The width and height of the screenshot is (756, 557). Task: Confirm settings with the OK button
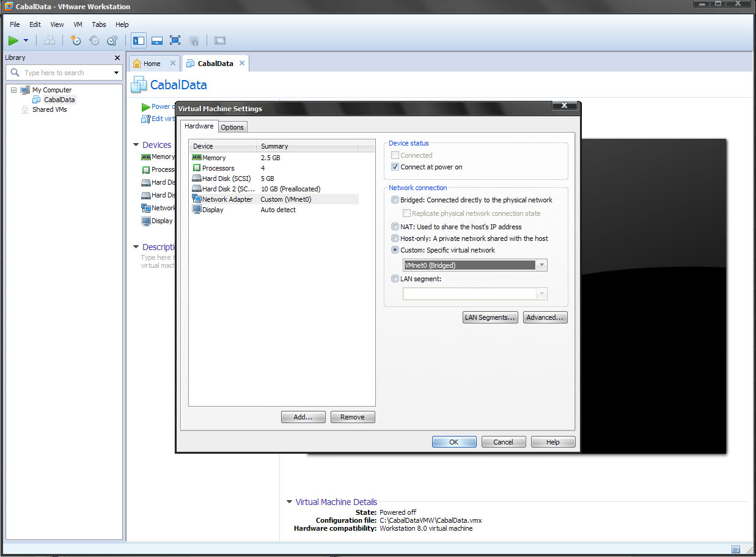coord(454,442)
